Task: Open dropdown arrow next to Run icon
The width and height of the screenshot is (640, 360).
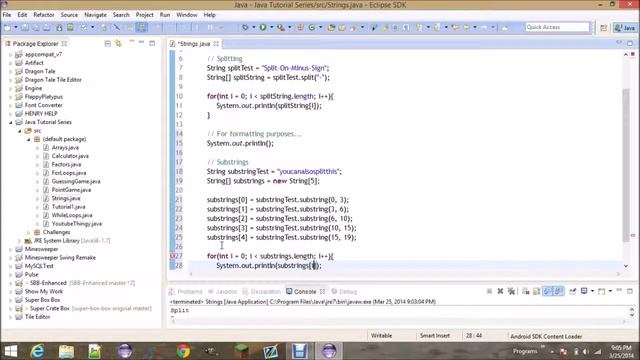Action: click(271, 27)
